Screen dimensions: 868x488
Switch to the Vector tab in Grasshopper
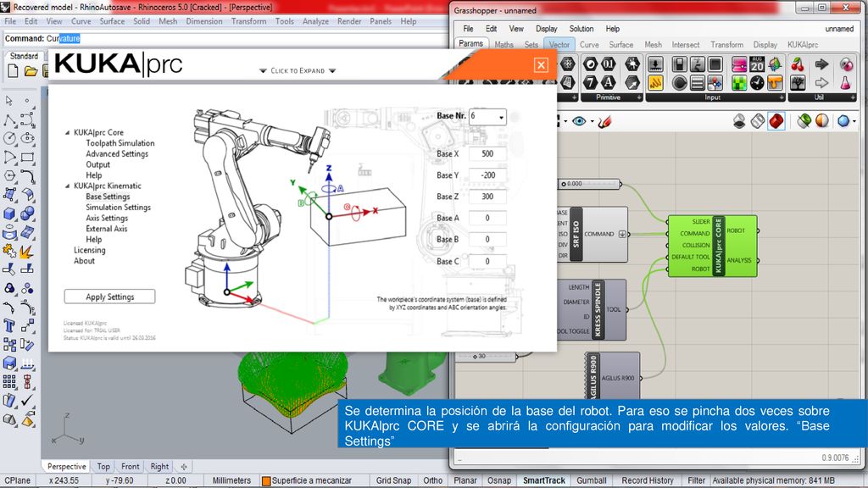(559, 44)
